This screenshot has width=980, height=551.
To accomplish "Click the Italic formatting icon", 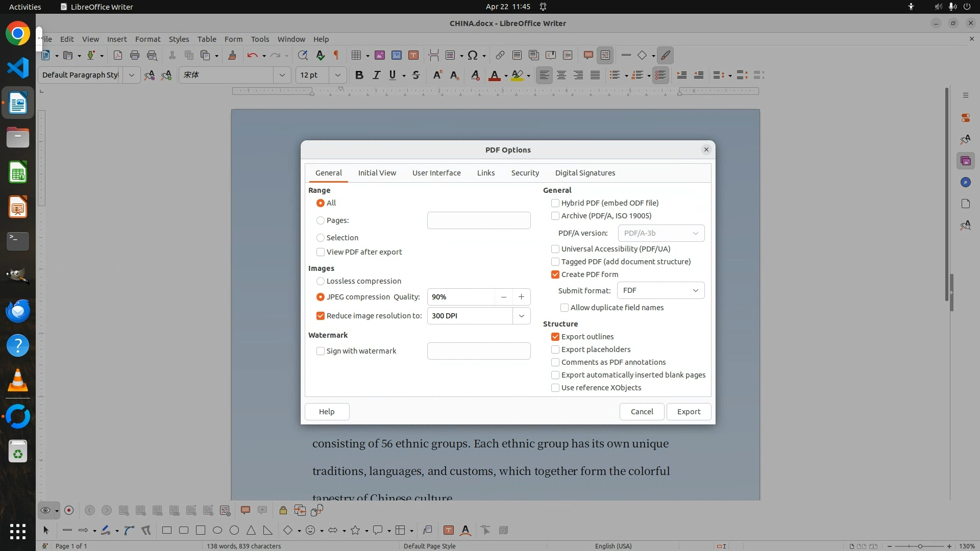I will pos(376,75).
